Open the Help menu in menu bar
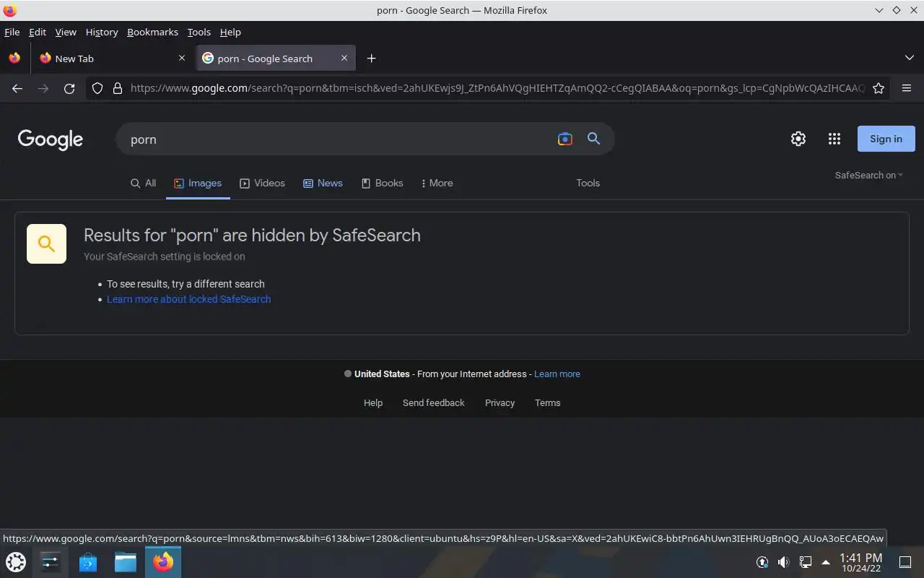The width and height of the screenshot is (924, 578). pos(230,32)
